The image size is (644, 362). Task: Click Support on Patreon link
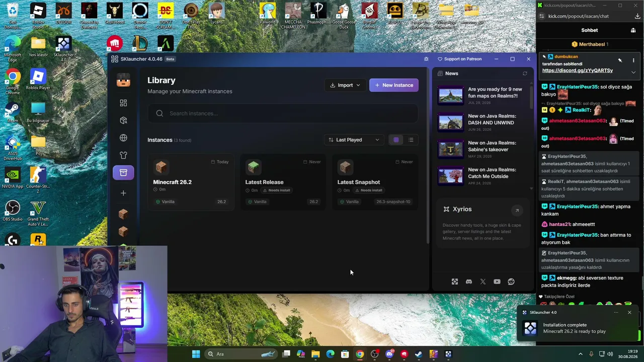point(460,59)
